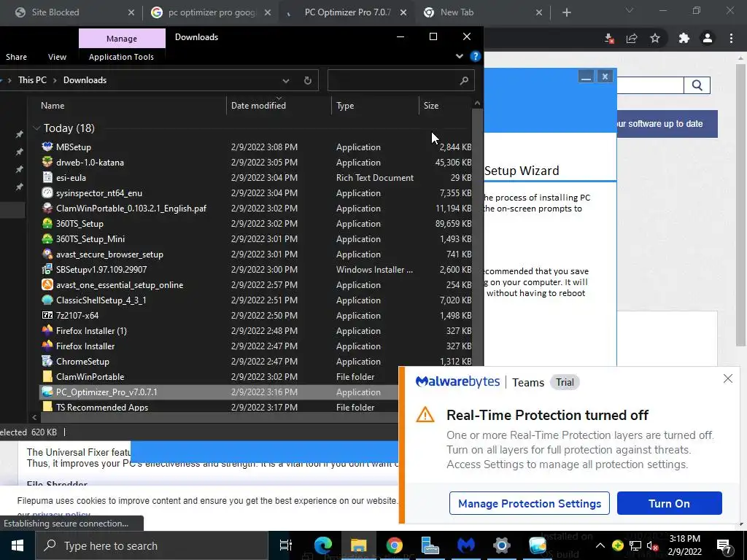Click the drweb-1.0-katana file icon
Screen dimensions: 747x560
tap(47, 162)
